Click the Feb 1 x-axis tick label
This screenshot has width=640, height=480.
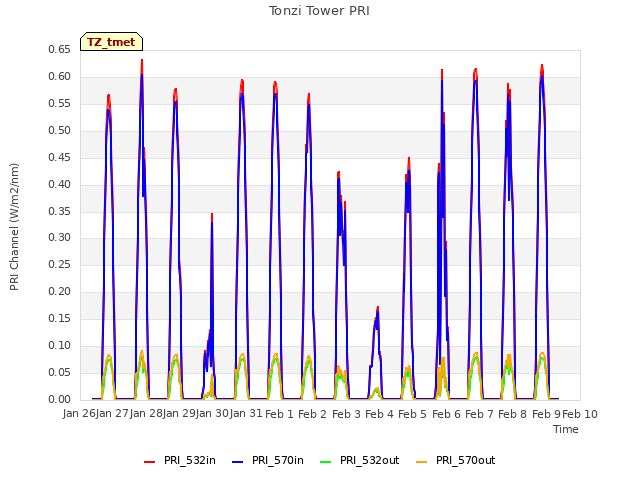click(279, 414)
